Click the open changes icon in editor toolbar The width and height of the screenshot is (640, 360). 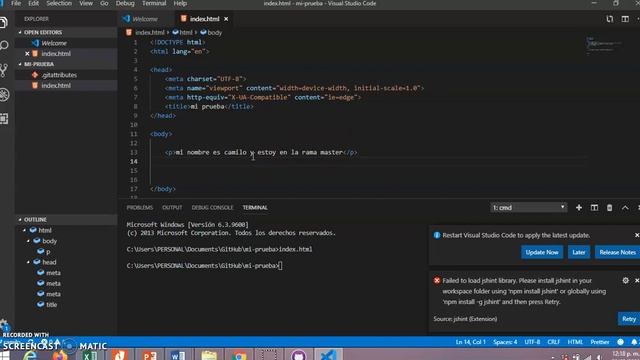(609, 19)
